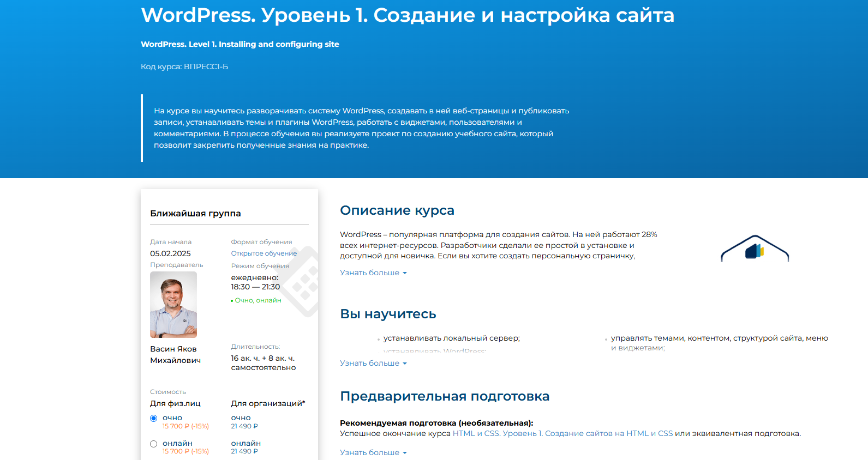Click the house-shaped logo icon beside the course description
The width and height of the screenshot is (868, 460).
[x=755, y=249]
